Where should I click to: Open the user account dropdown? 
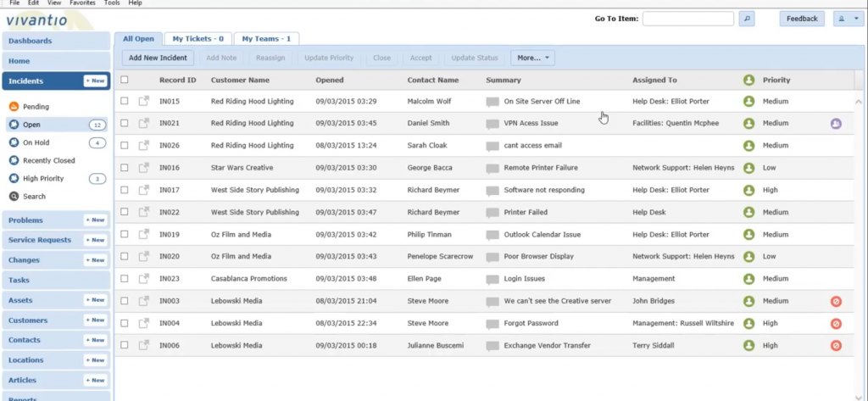pos(849,19)
